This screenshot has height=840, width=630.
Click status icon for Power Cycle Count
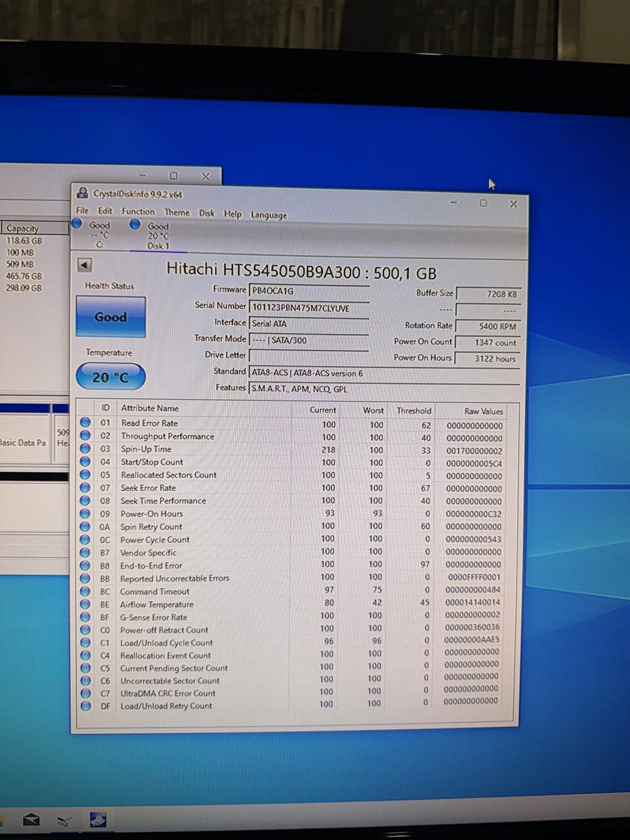point(85,539)
